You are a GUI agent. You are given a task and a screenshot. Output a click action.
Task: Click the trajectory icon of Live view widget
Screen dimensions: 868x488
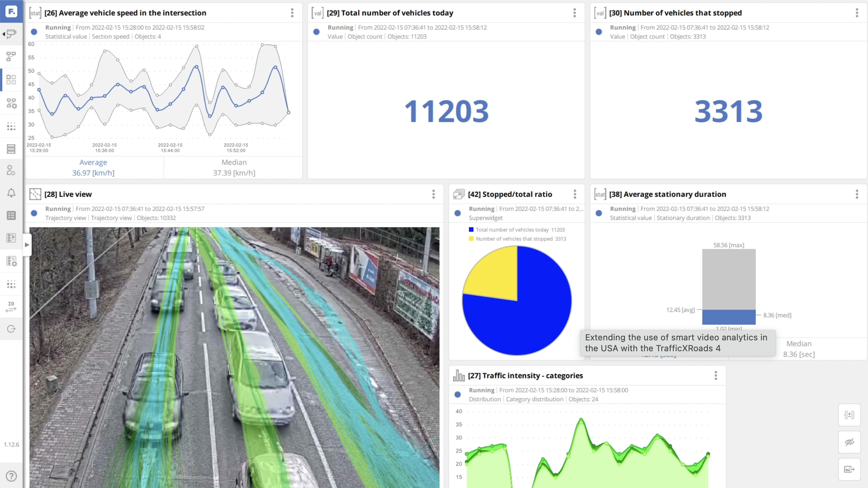coord(35,194)
